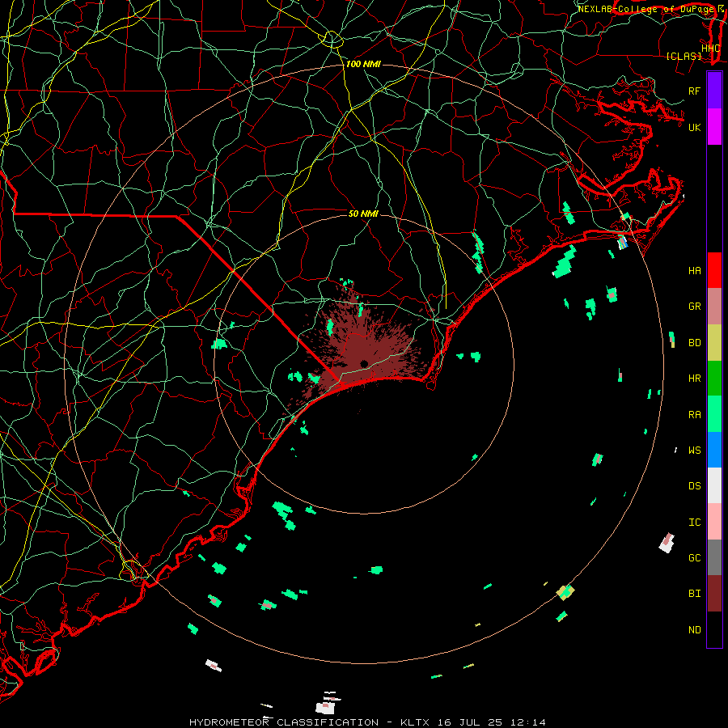Click the '50 NMI' range ring label
This screenshot has height=728, width=728.
363,214
